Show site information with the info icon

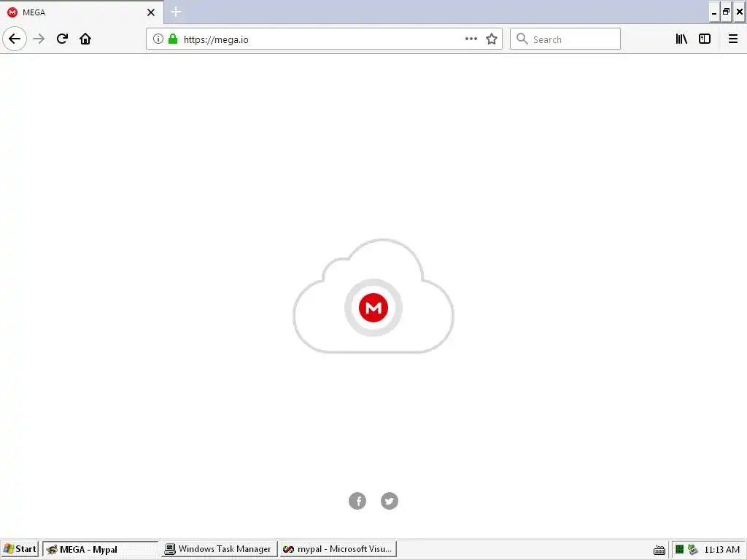pos(158,39)
